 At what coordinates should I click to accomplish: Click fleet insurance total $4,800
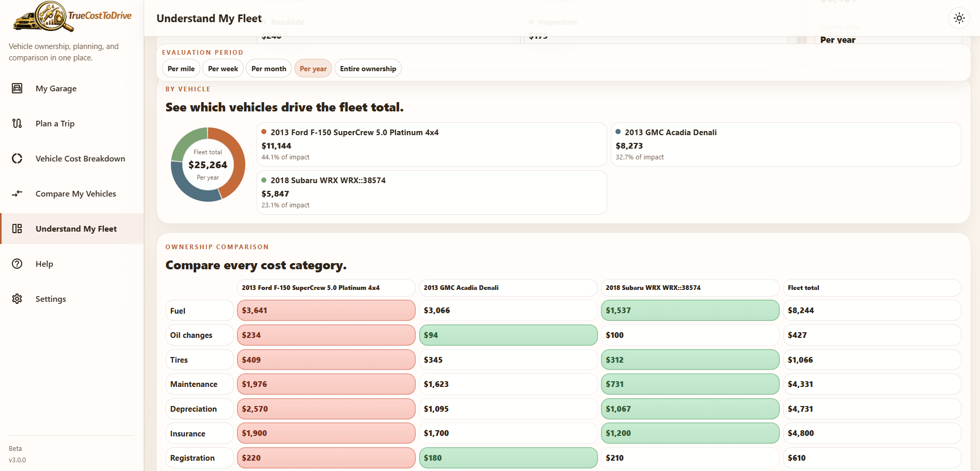point(872,433)
